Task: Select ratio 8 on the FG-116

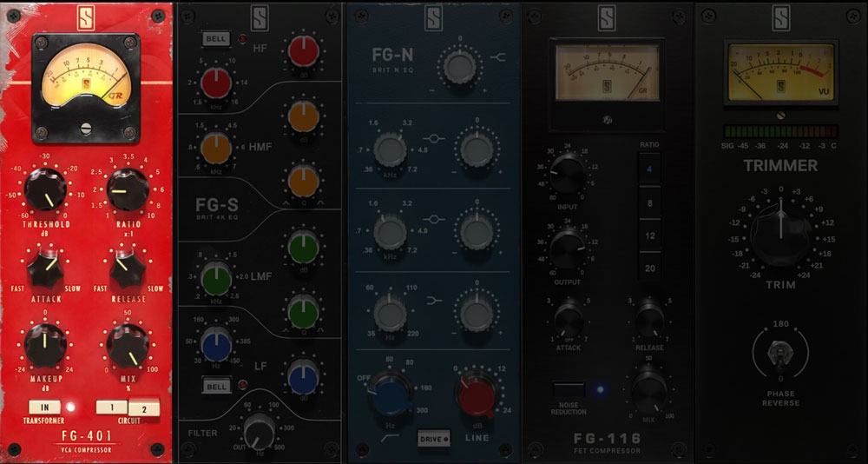Action: click(650, 202)
